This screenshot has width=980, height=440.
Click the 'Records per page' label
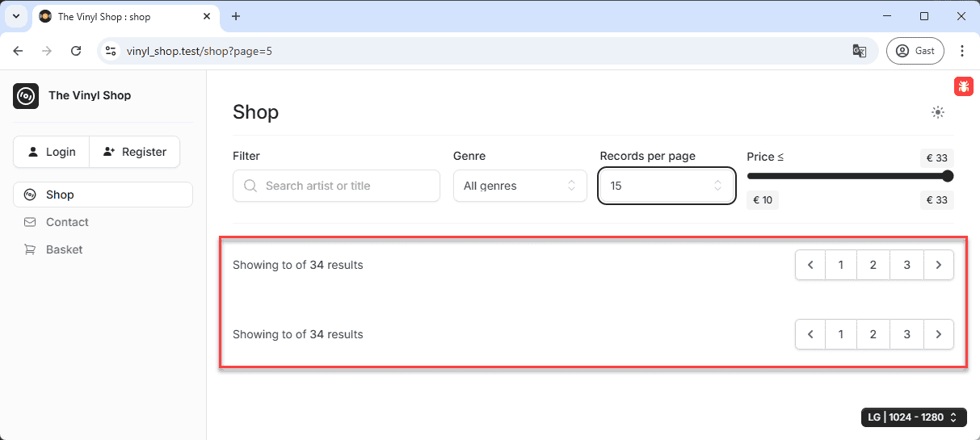[648, 156]
